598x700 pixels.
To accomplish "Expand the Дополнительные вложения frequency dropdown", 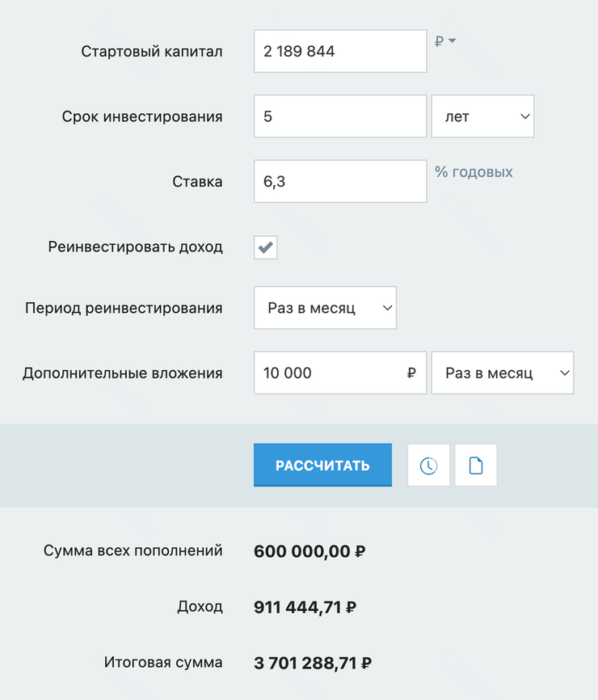I will tap(502, 373).
